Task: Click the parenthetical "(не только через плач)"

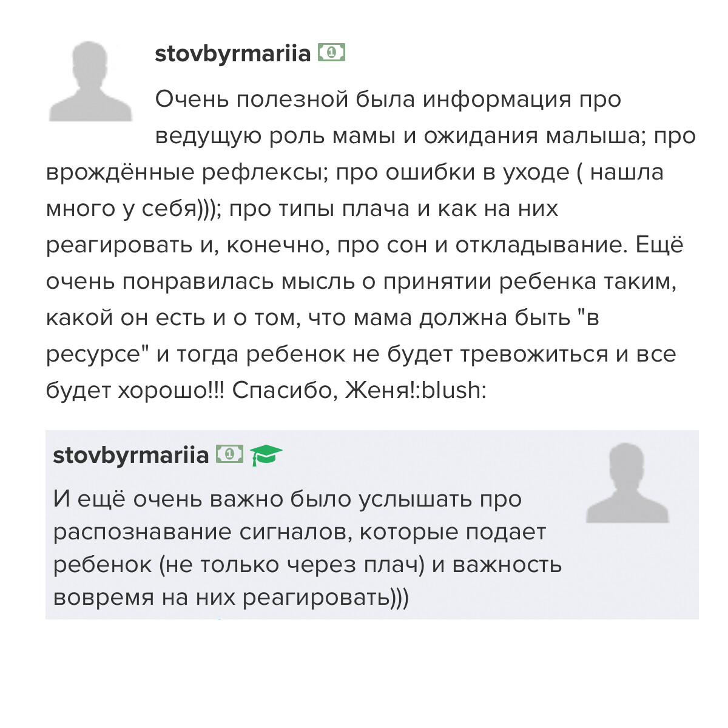Action: [x=292, y=565]
